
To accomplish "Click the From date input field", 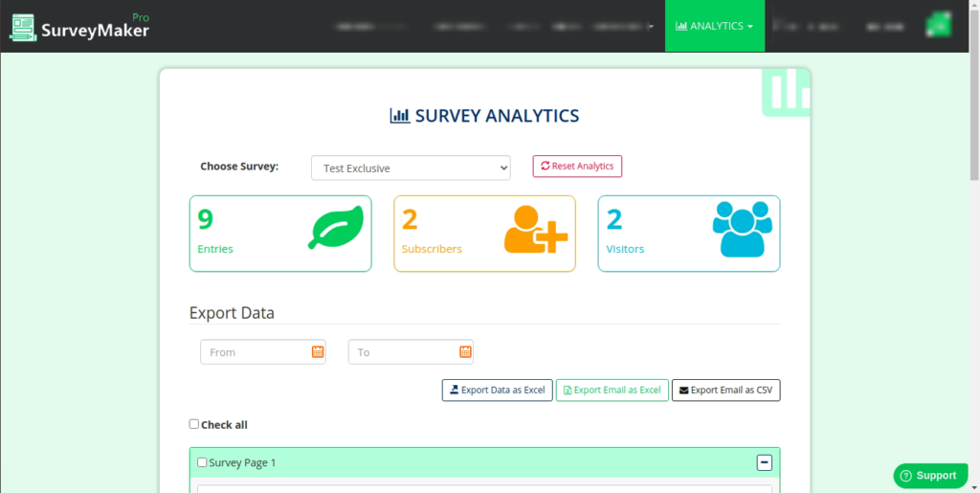I will pyautogui.click(x=263, y=351).
